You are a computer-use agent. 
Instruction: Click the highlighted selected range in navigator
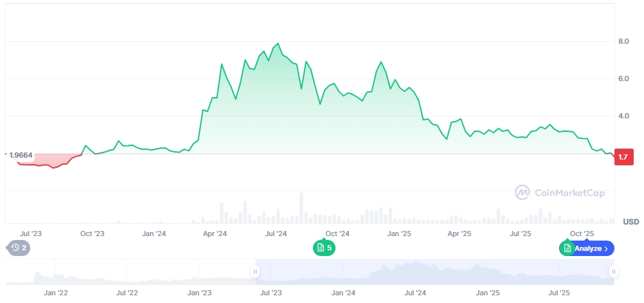click(x=434, y=271)
